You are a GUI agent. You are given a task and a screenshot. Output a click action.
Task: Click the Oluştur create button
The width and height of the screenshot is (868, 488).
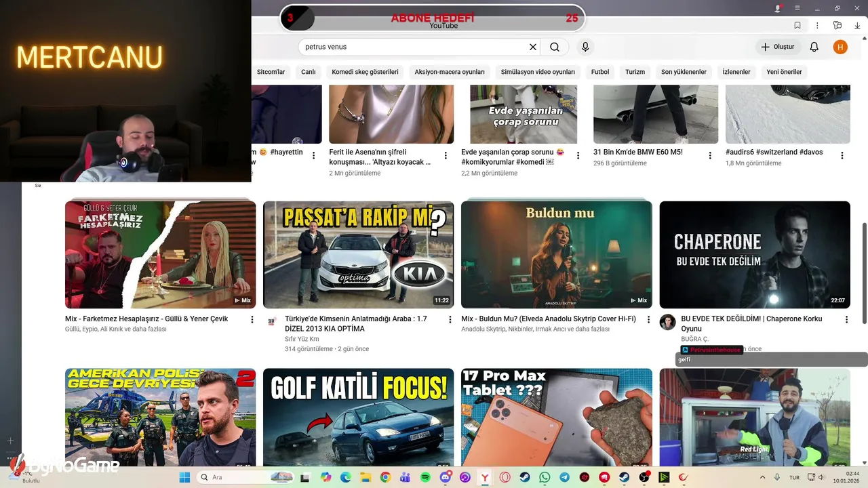[x=778, y=47]
